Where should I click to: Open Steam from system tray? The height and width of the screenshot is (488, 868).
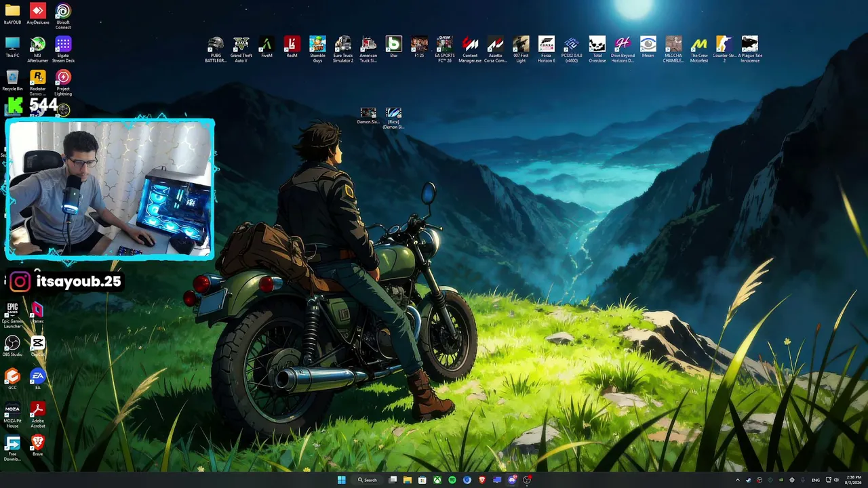point(749,480)
